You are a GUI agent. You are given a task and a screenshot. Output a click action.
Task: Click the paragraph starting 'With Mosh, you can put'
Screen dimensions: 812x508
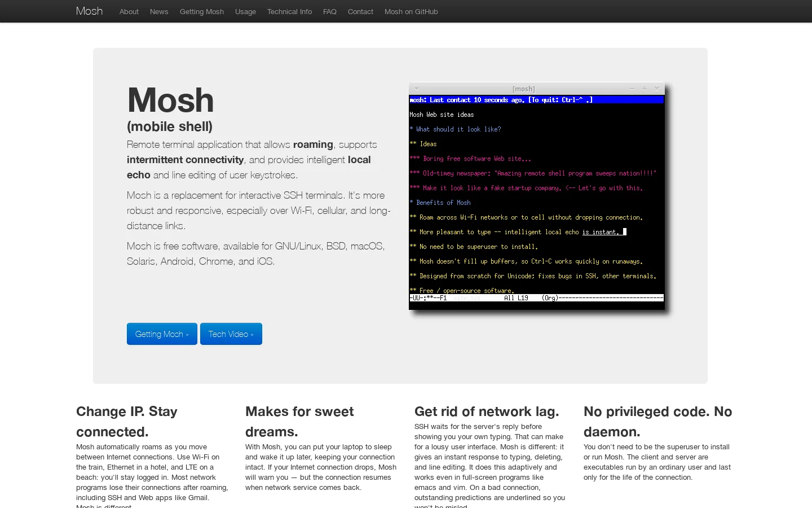click(x=321, y=467)
